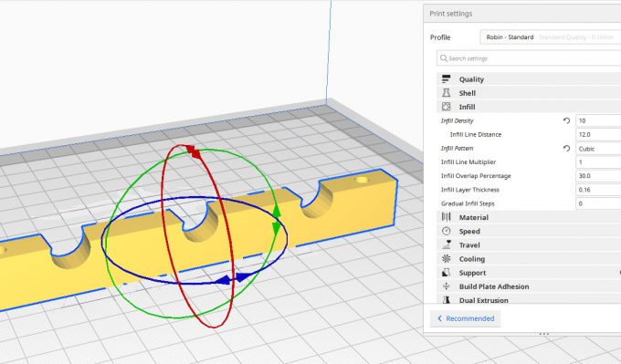Viewport: 621px width, 364px height.
Task: Click the red rotation arrow handle
Action: coord(194,151)
